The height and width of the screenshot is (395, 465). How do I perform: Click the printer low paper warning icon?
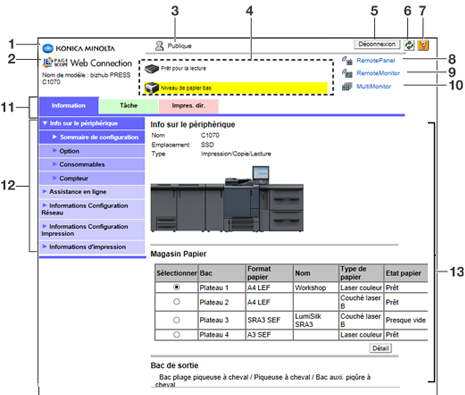(x=151, y=88)
